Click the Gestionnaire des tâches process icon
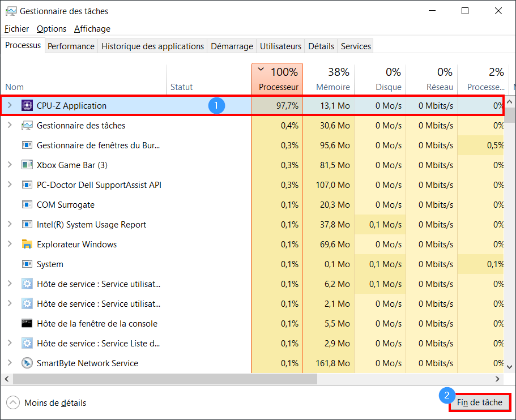 [x=27, y=125]
